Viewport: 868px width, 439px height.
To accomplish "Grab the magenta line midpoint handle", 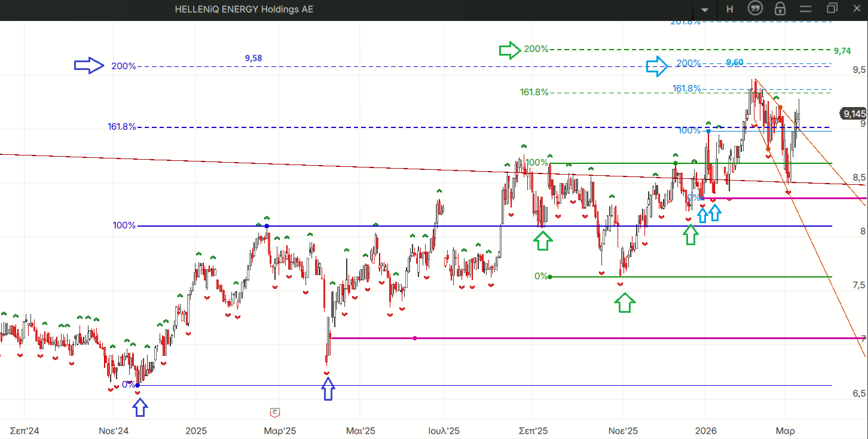I will [x=415, y=339].
